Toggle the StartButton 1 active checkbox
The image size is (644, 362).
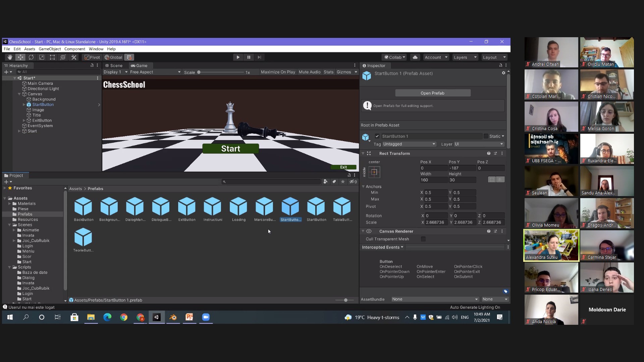coord(377,136)
